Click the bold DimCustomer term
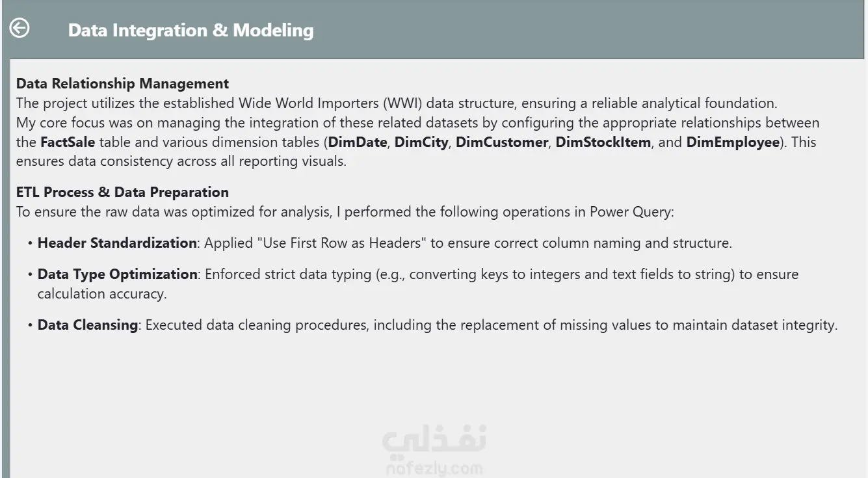 coord(502,142)
